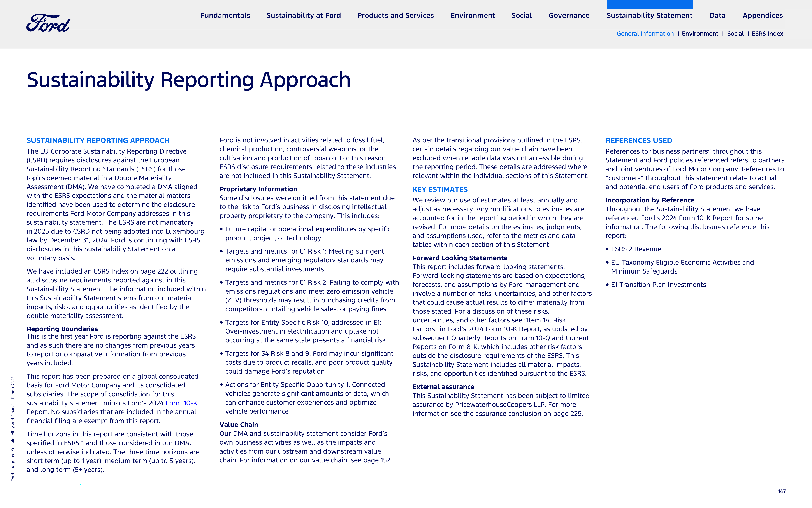This screenshot has width=812, height=508.
Task: Click the REFERENCES USED heading
Action: [x=638, y=140]
